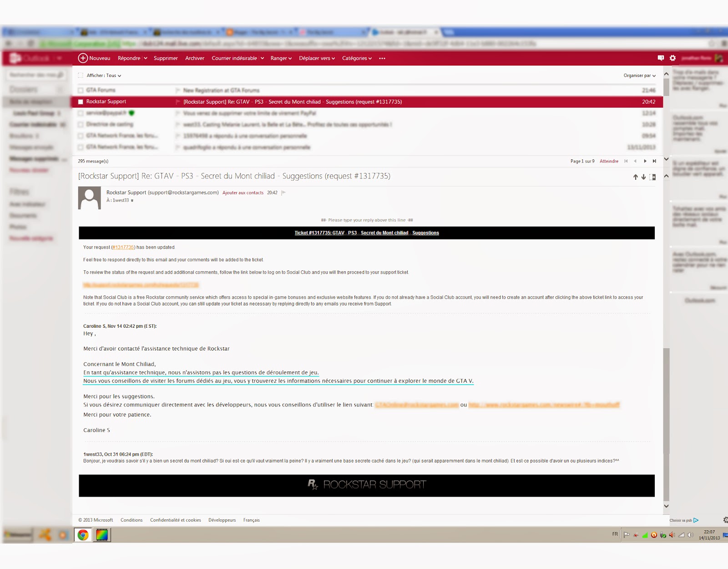
Task: Click the magnifier icon in the mail search box
Action: pos(60,75)
